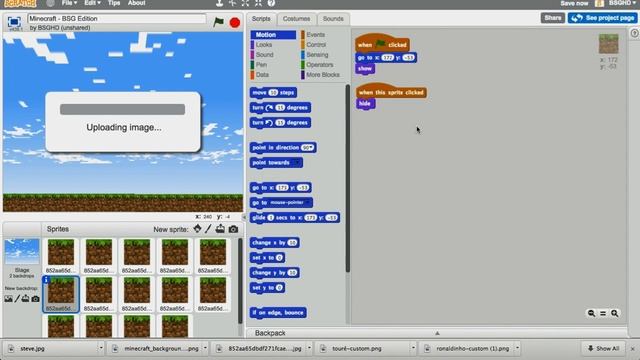This screenshot has width=640, height=360.
Task: Open options arrow for touré-custom.png download
Action: pos(413,348)
